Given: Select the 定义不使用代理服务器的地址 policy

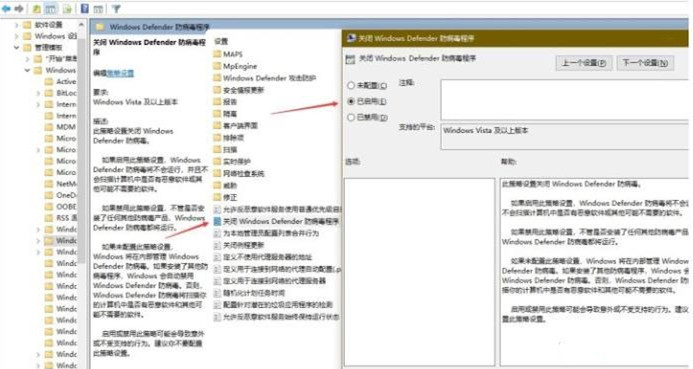Looking at the screenshot, I should click(x=263, y=257).
